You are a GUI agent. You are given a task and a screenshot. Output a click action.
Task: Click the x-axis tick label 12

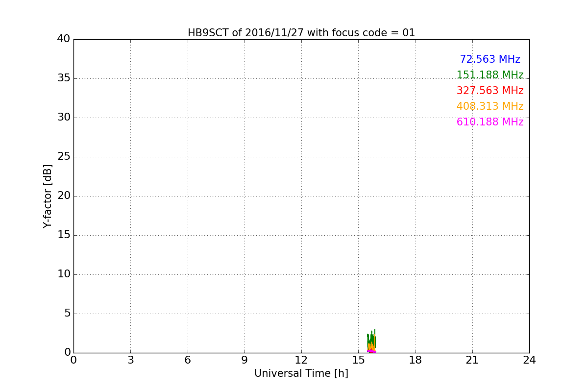301,360
